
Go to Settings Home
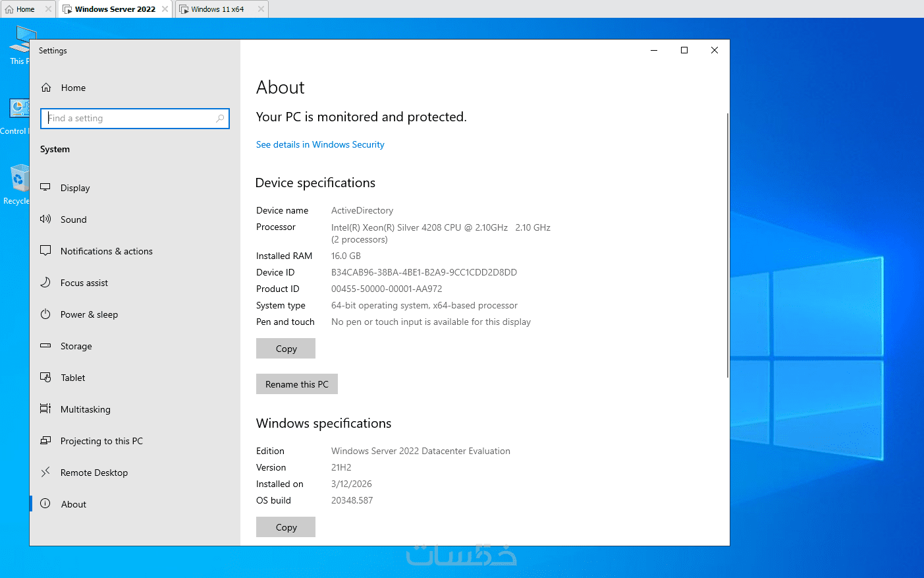[135, 88]
